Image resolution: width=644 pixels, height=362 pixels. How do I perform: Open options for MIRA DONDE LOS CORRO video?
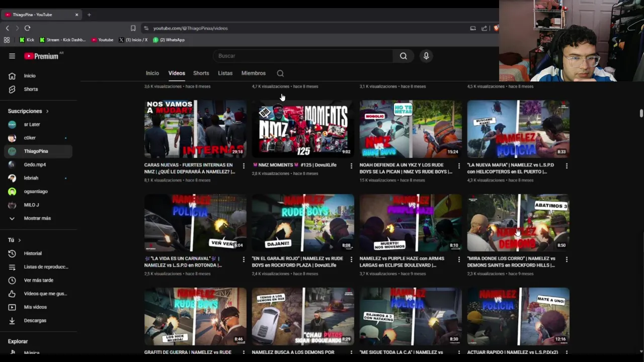pyautogui.click(x=567, y=259)
